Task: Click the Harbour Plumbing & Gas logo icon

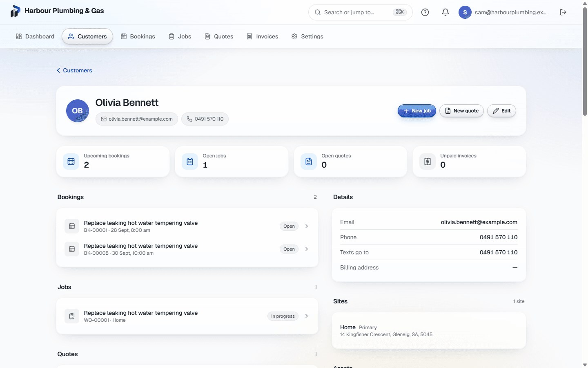Action: (x=15, y=11)
